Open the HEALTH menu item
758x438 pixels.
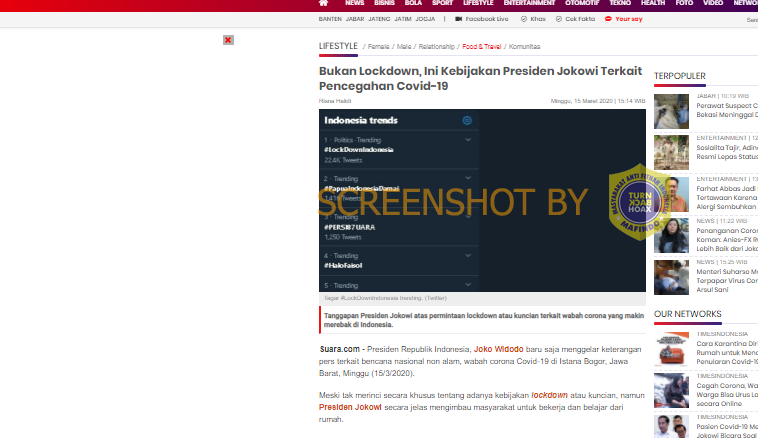(653, 3)
